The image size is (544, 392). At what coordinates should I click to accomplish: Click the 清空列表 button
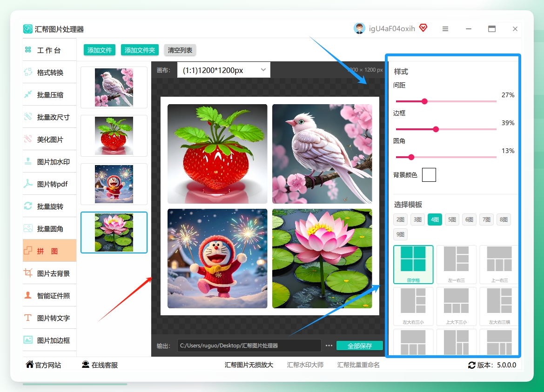pos(180,50)
